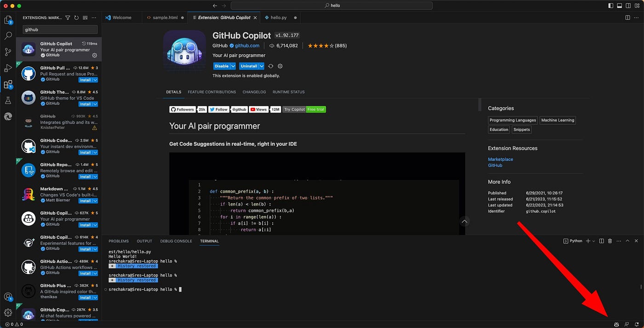Switch to the sample.html tab
Screen dimensions: 644x328
click(x=165, y=18)
